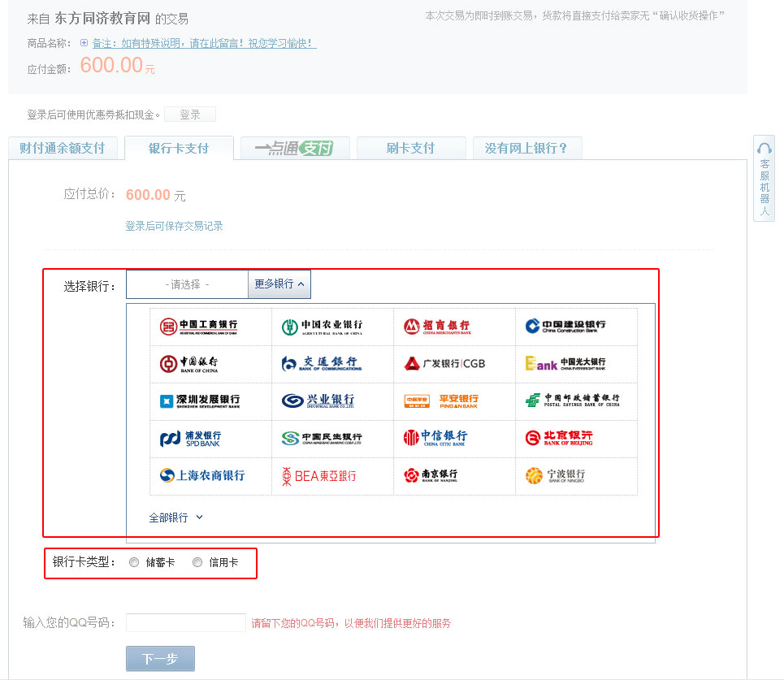Choose the 中国银行 Bank of China logo

(189, 364)
